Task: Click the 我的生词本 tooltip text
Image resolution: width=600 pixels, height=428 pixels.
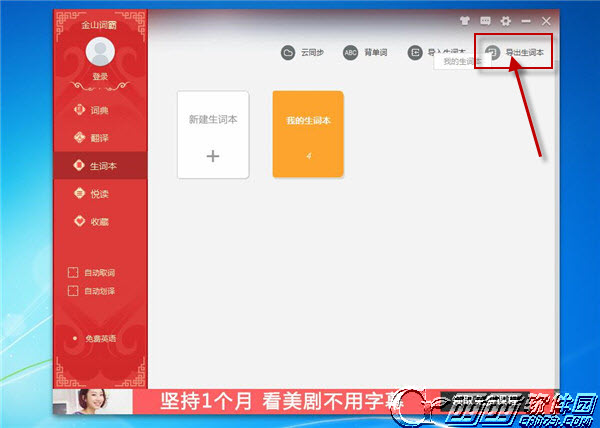Action: click(462, 61)
